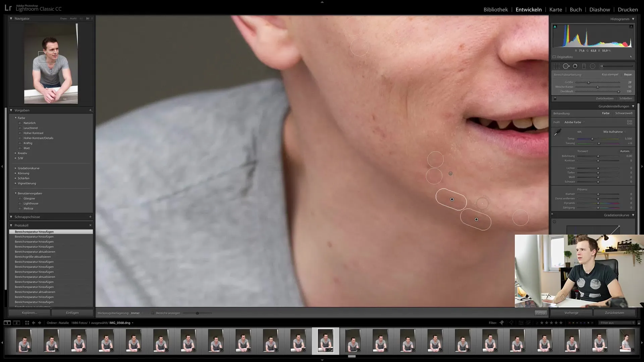Image resolution: width=644 pixels, height=362 pixels.
Task: Toggle the spot removal panel switch
Action: [555, 99]
